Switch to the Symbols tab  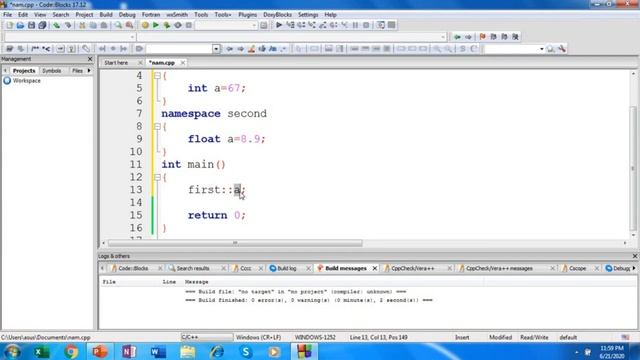coord(52,71)
